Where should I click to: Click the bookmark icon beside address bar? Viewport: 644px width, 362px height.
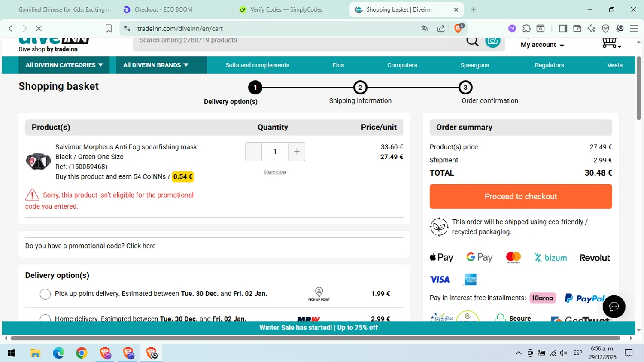coord(109,28)
